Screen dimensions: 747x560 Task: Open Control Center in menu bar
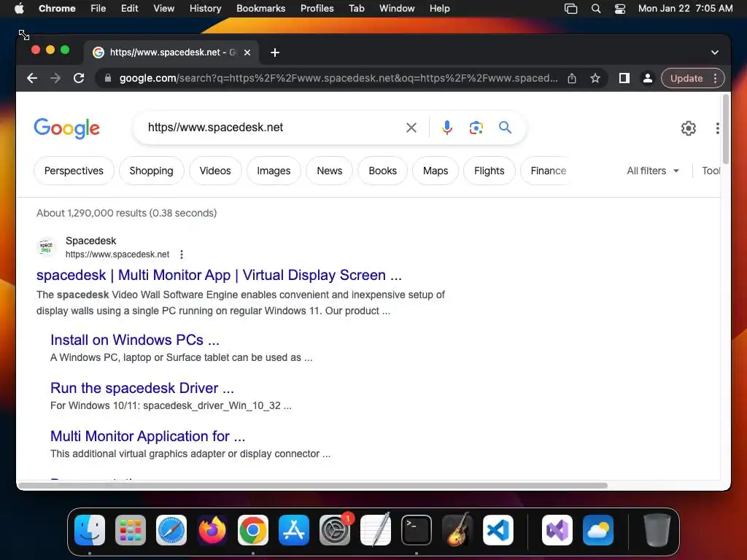pyautogui.click(x=620, y=9)
